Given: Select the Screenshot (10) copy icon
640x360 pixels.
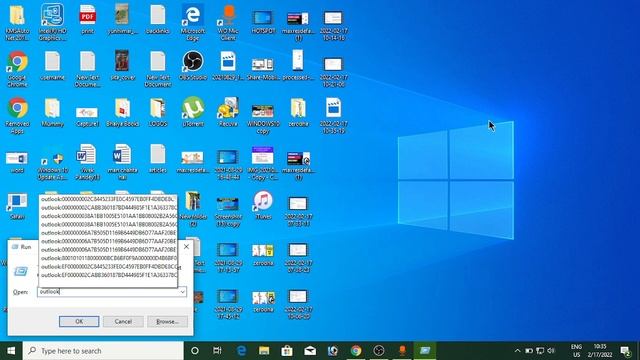Looking at the screenshot, I should coord(228,211).
